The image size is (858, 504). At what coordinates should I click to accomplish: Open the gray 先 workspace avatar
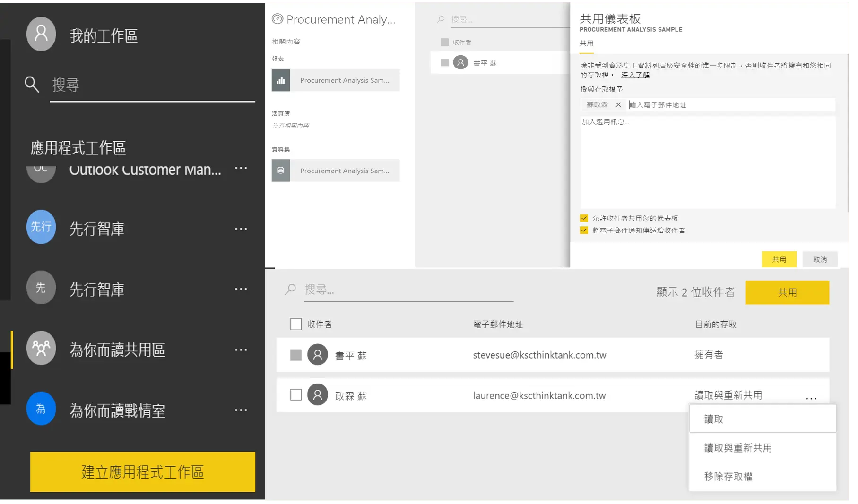(x=41, y=288)
